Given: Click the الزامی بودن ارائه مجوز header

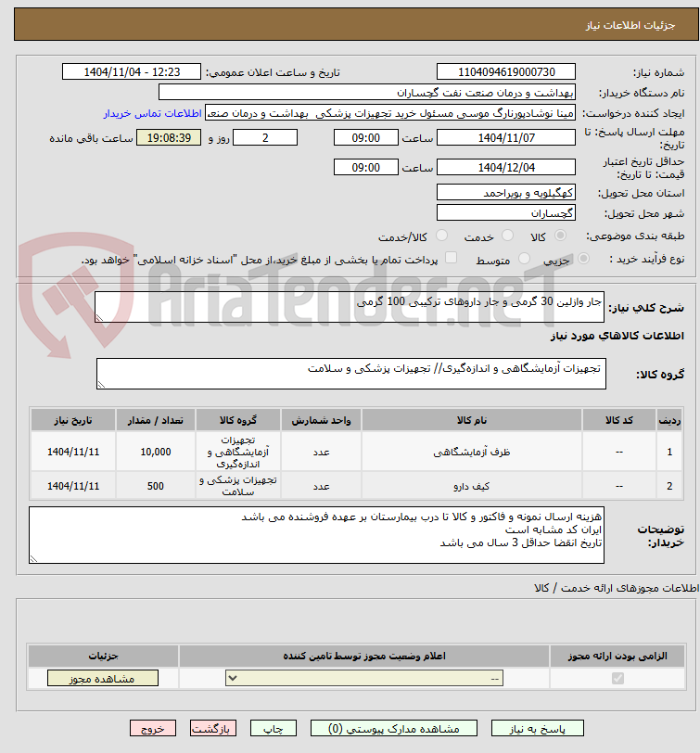Looking at the screenshot, I should click(x=617, y=656).
